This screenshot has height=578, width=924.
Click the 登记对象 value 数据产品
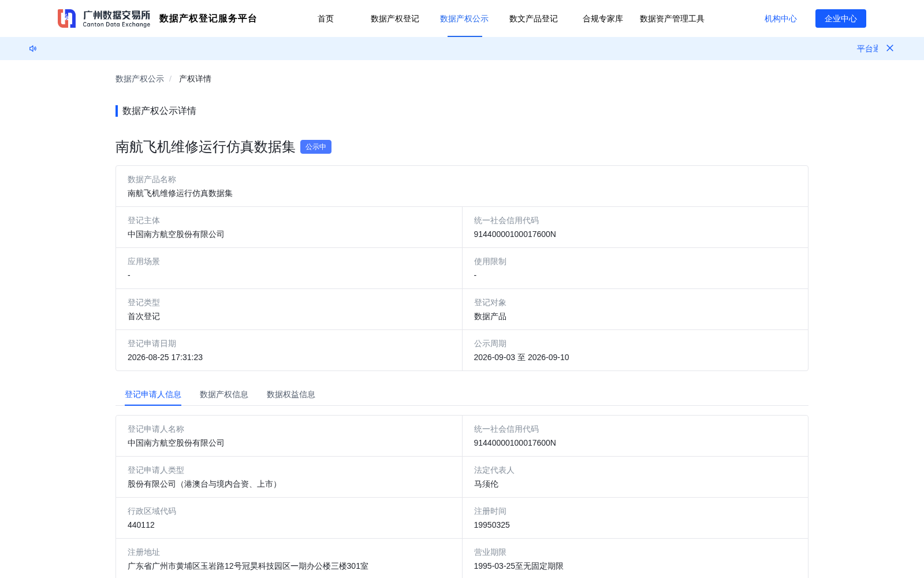coord(490,316)
